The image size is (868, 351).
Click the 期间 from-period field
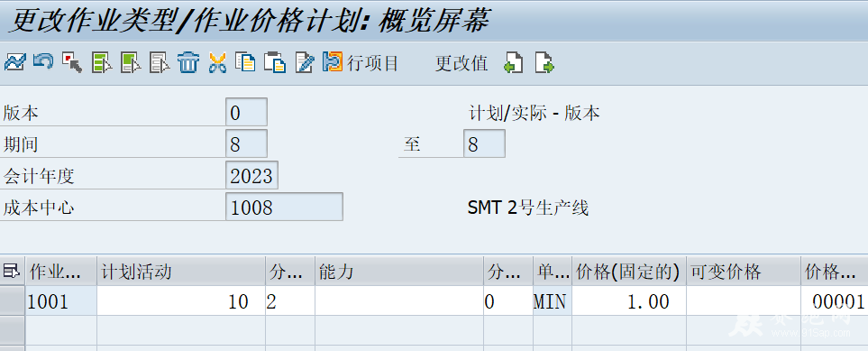[x=246, y=144]
